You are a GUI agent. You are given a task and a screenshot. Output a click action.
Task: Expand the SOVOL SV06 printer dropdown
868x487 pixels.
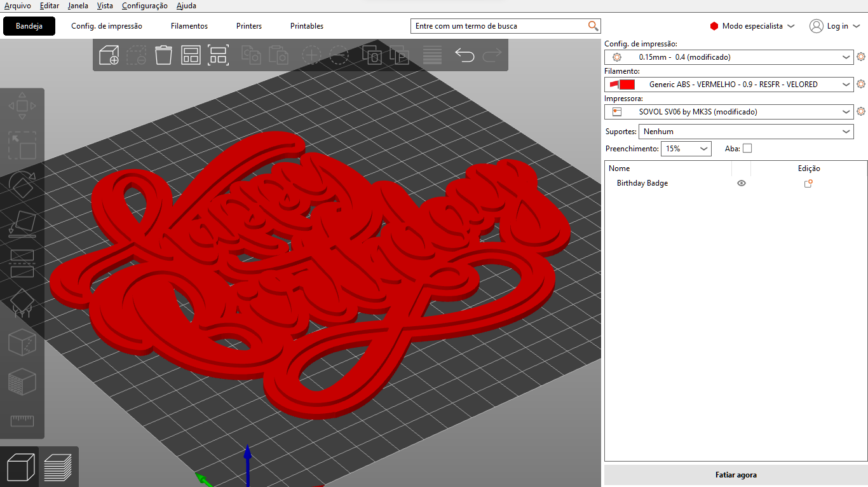(x=846, y=112)
